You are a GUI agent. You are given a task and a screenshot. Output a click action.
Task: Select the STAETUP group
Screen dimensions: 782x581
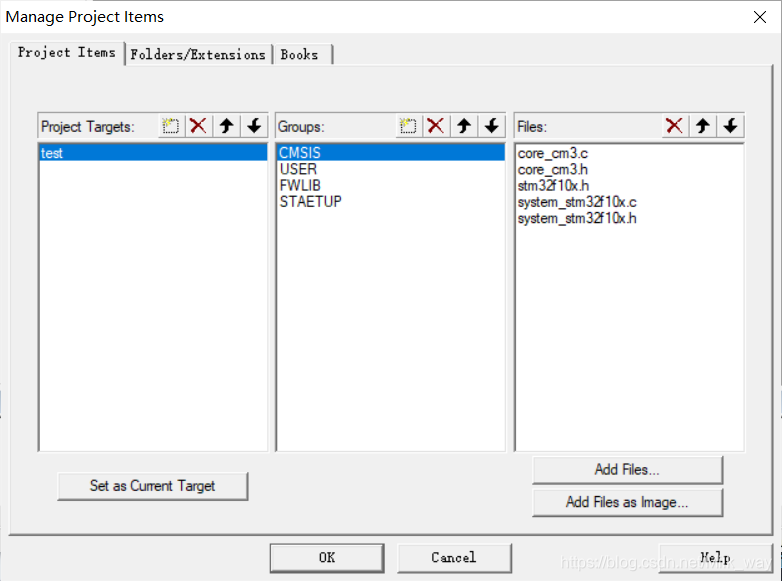391,201
